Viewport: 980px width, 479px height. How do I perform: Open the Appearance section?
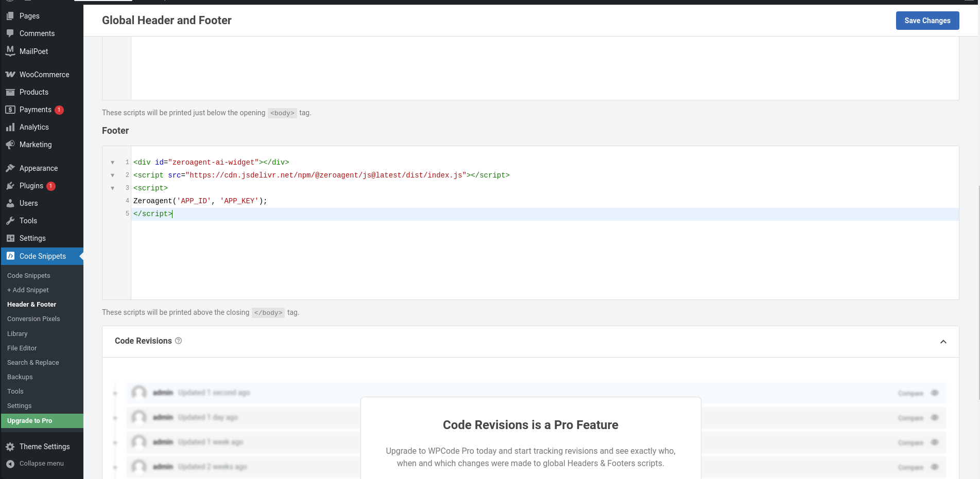pyautogui.click(x=38, y=168)
